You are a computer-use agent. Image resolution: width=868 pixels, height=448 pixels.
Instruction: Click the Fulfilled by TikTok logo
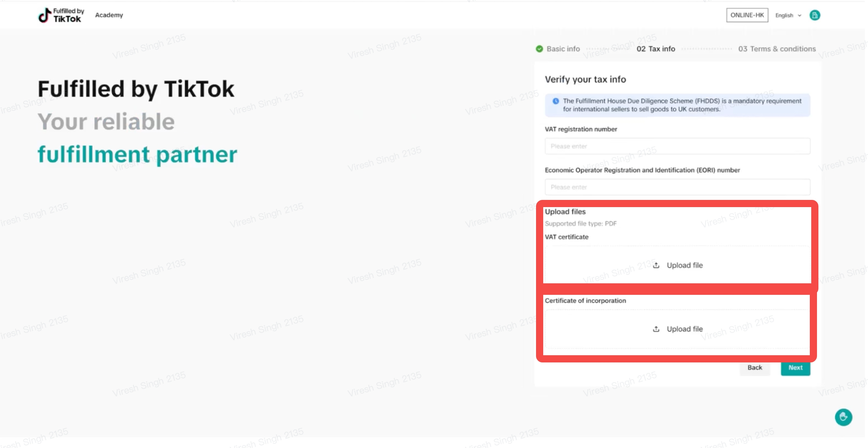(61, 15)
